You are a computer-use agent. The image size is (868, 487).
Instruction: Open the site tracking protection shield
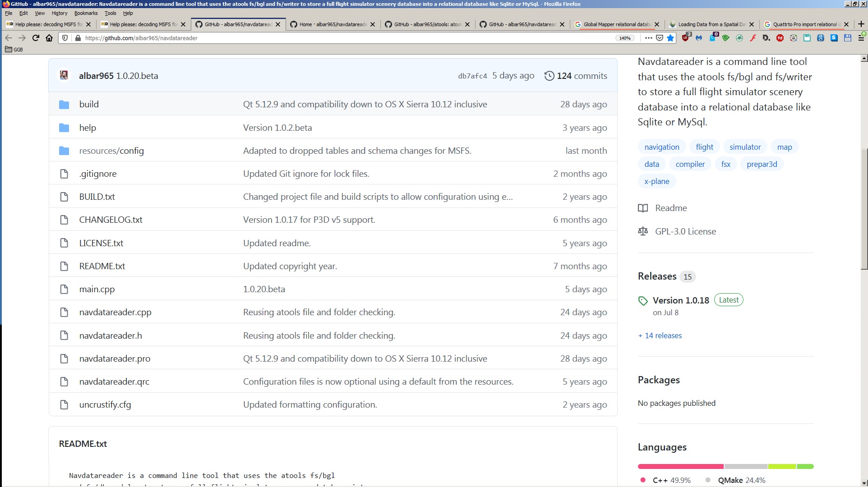(x=65, y=38)
